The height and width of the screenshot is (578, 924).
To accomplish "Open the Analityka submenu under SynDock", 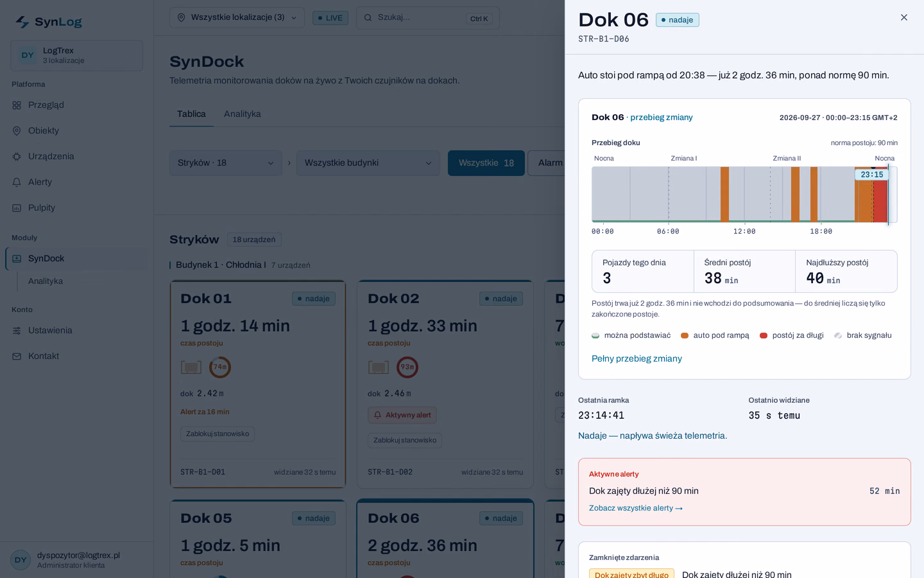I will [46, 281].
